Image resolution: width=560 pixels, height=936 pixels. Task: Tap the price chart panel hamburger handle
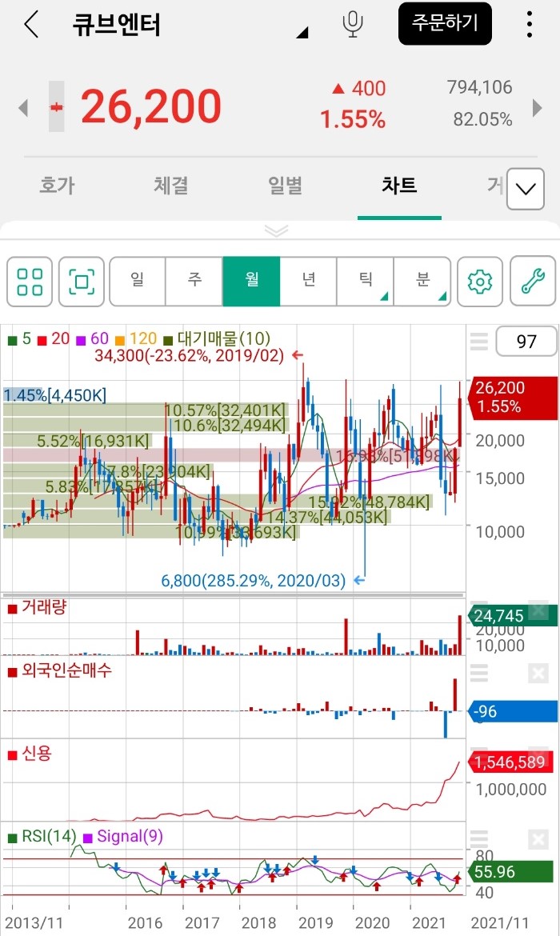click(479, 342)
